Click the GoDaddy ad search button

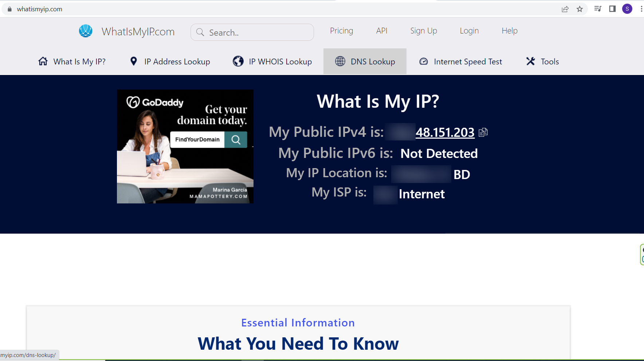point(236,140)
